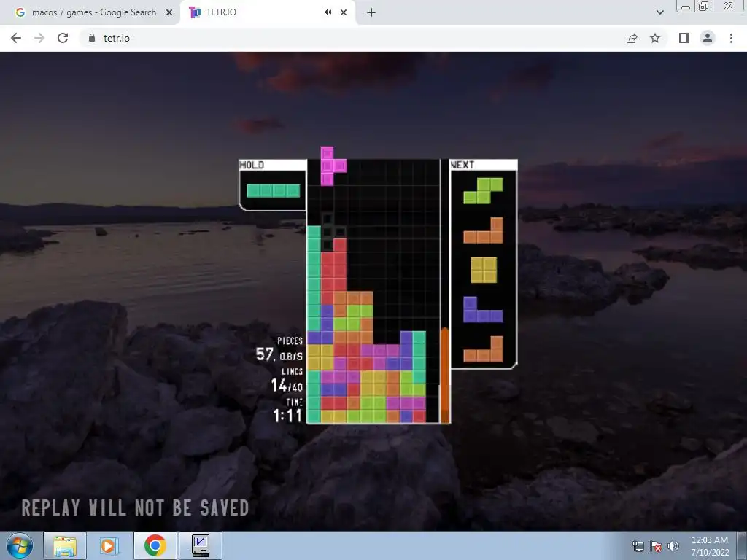Click the system tray volume icon

click(x=673, y=546)
